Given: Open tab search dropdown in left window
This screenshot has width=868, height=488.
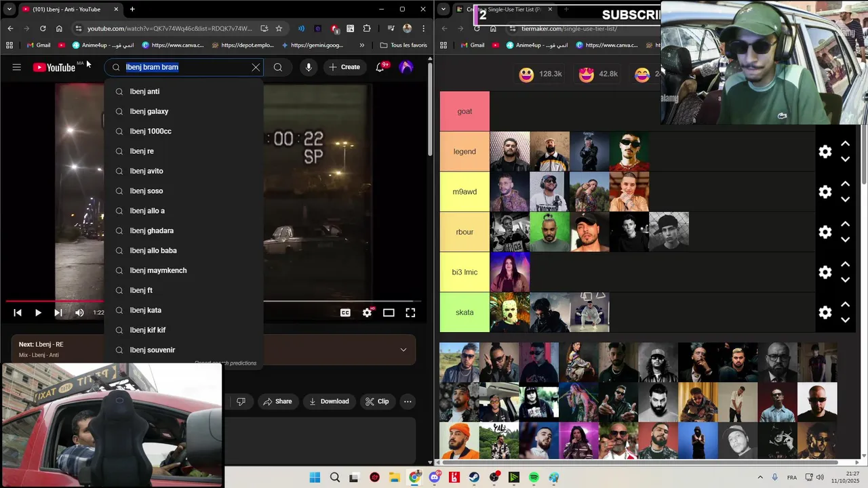Looking at the screenshot, I should pyautogui.click(x=9, y=9).
